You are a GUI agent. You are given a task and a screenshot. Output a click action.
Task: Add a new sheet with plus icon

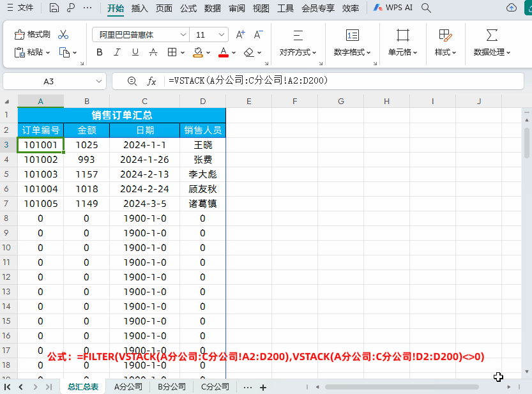tap(263, 387)
